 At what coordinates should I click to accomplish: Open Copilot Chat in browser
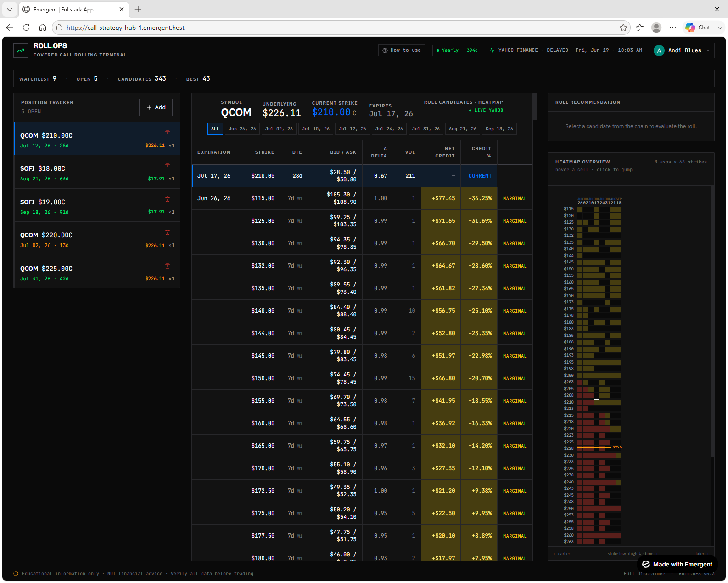coord(698,28)
